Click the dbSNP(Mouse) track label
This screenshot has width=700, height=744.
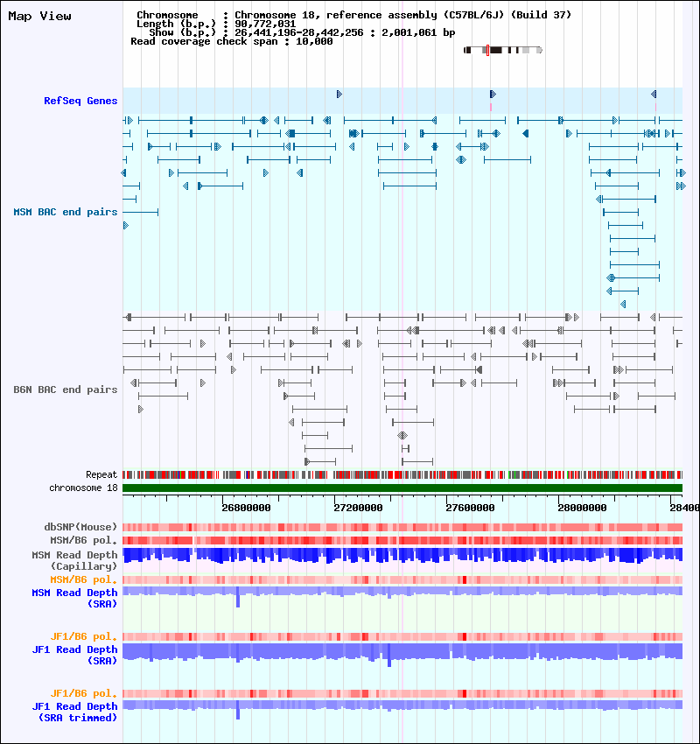point(80,527)
